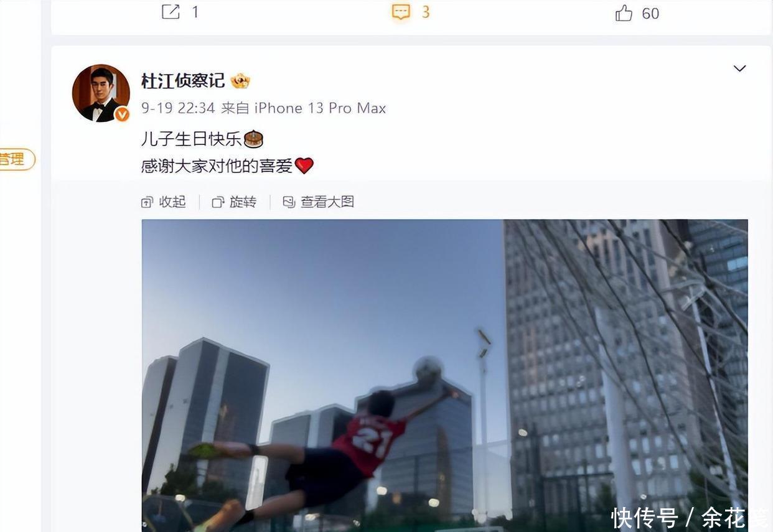Collapse the image with 收起
This screenshot has width=773, height=532.
click(172, 202)
